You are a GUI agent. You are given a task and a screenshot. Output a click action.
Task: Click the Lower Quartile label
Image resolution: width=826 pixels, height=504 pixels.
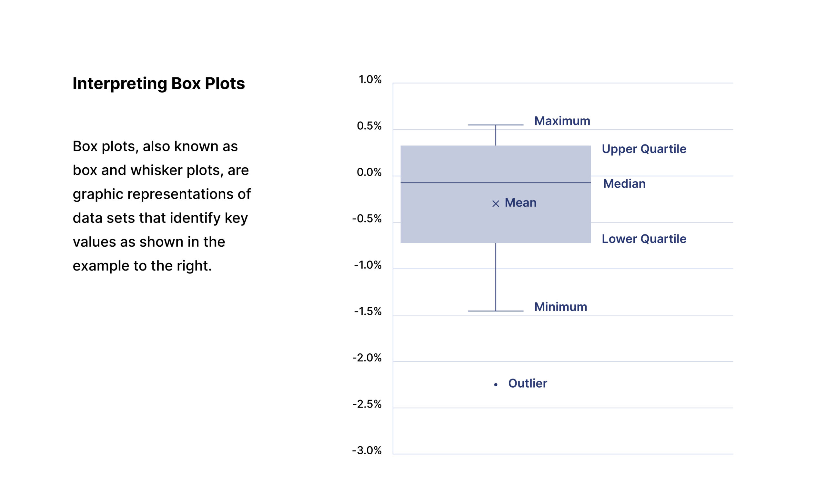(x=644, y=239)
